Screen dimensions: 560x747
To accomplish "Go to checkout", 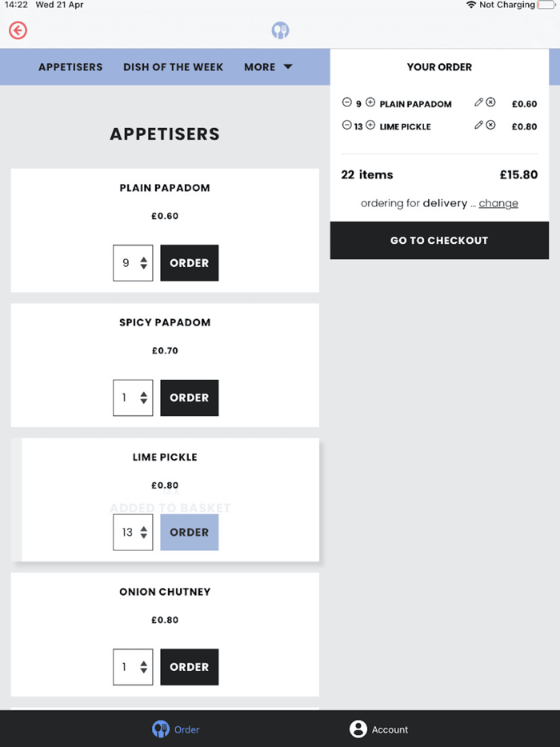I will tap(439, 240).
